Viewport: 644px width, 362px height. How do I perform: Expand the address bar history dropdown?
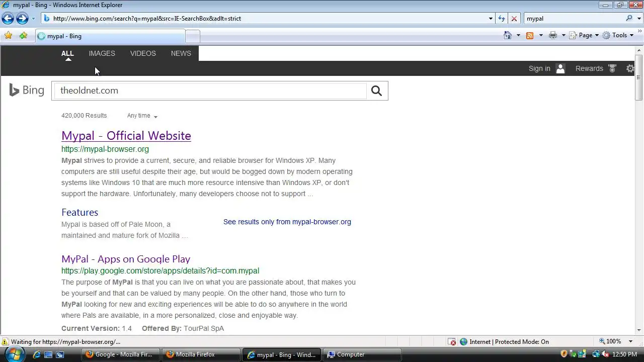pos(491,19)
